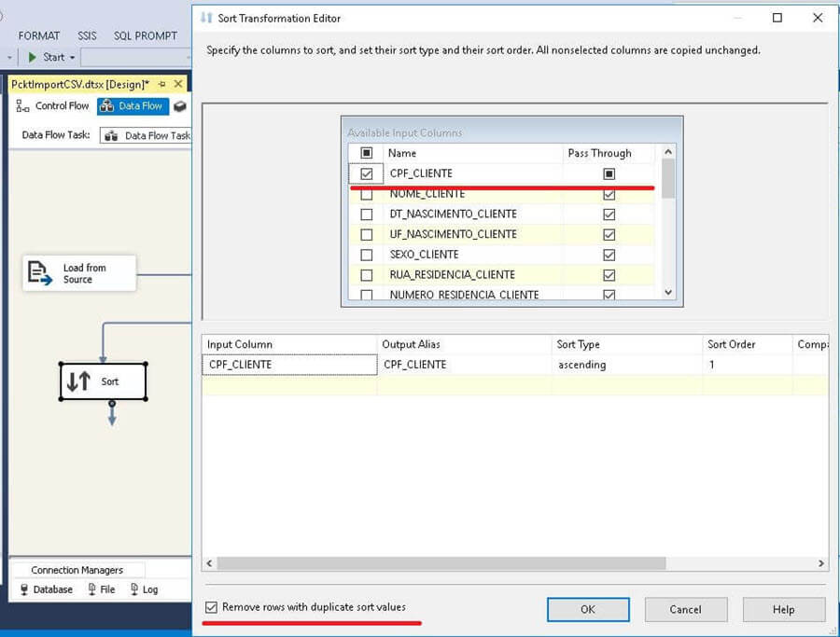Edit the CPF_CLIENTE Output Alias cell
Viewport: 840px width, 637px height.
tap(465, 365)
